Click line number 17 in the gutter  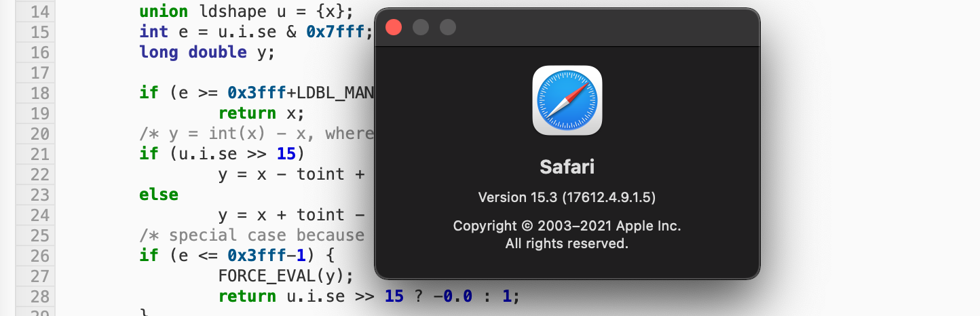(x=40, y=73)
